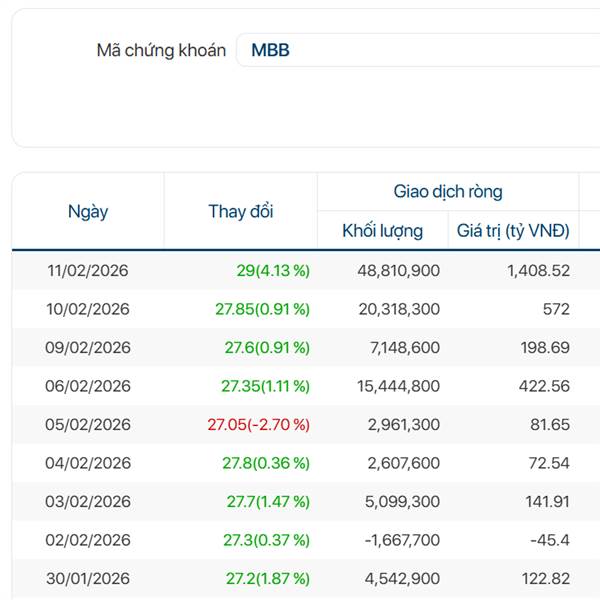Select the Khối lượng column header

pyautogui.click(x=382, y=231)
